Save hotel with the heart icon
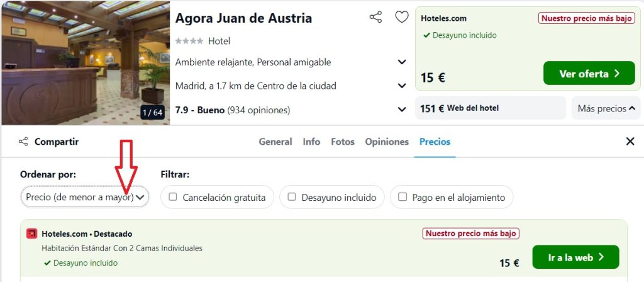 [x=402, y=17]
